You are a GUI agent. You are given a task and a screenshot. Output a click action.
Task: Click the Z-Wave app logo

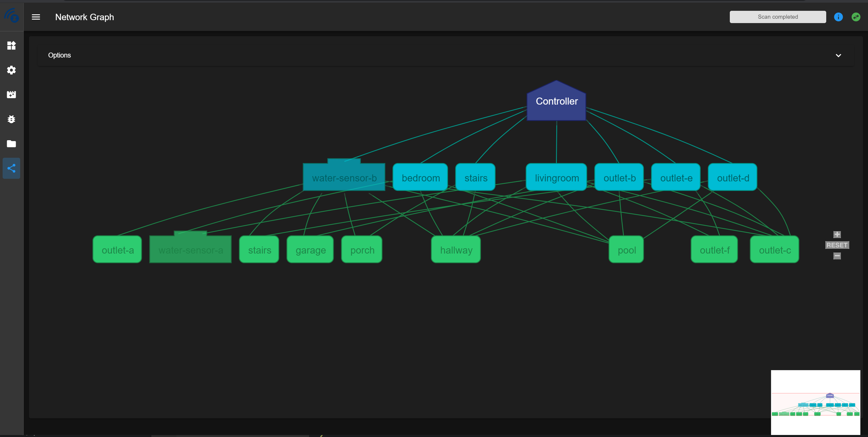[11, 15]
